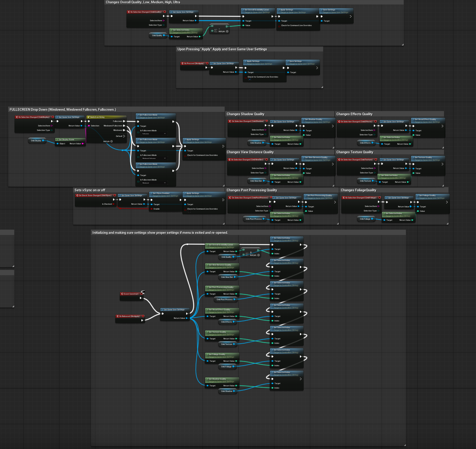Image resolution: width=476 pixels, height=449 pixels.
Task: Select Get Texture Quality node header
Action: click(x=222, y=333)
